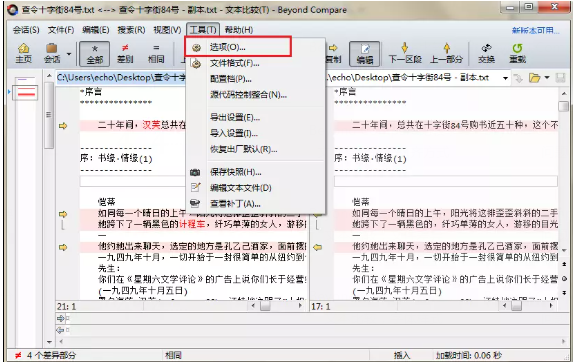Click the 序: 书缘·情缘(1) line in left pane

pyautogui.click(x=116, y=159)
